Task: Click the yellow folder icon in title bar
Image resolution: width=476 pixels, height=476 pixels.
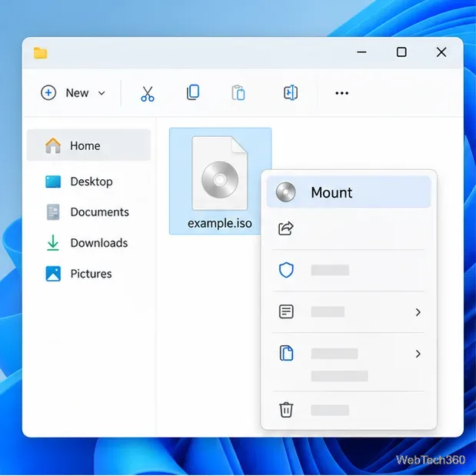Action: tap(41, 53)
